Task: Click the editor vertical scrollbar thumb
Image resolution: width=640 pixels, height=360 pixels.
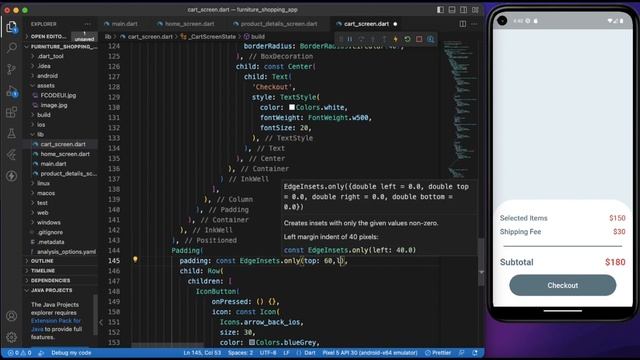Action: pyautogui.click(x=481, y=261)
